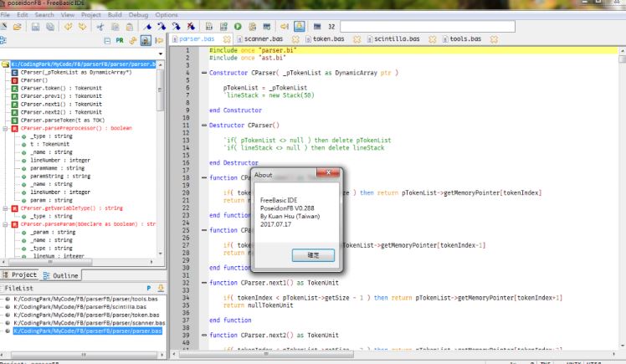Click the Copy toolbar icon
Screen dimensions: 626x364
click(x=115, y=27)
